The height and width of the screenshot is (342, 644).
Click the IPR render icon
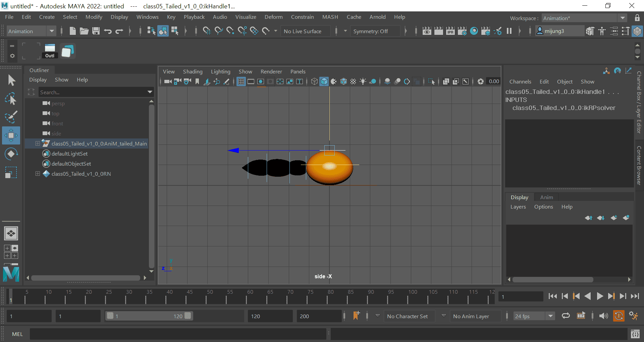(450, 31)
